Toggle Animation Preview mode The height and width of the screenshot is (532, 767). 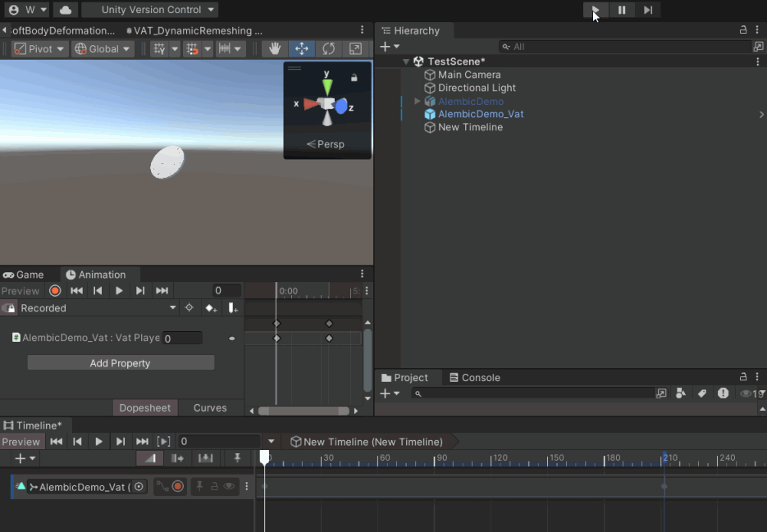point(20,291)
